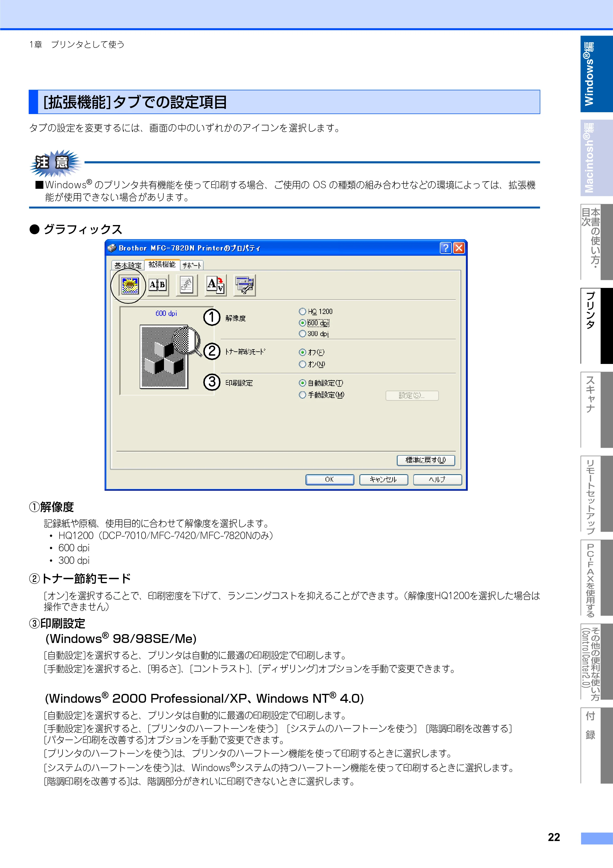
Task: Click page number 22
Action: (554, 837)
